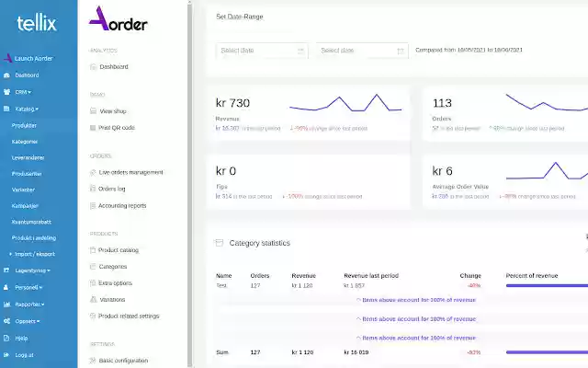Click the kr 730 Revenue sparkline chart

click(x=345, y=103)
